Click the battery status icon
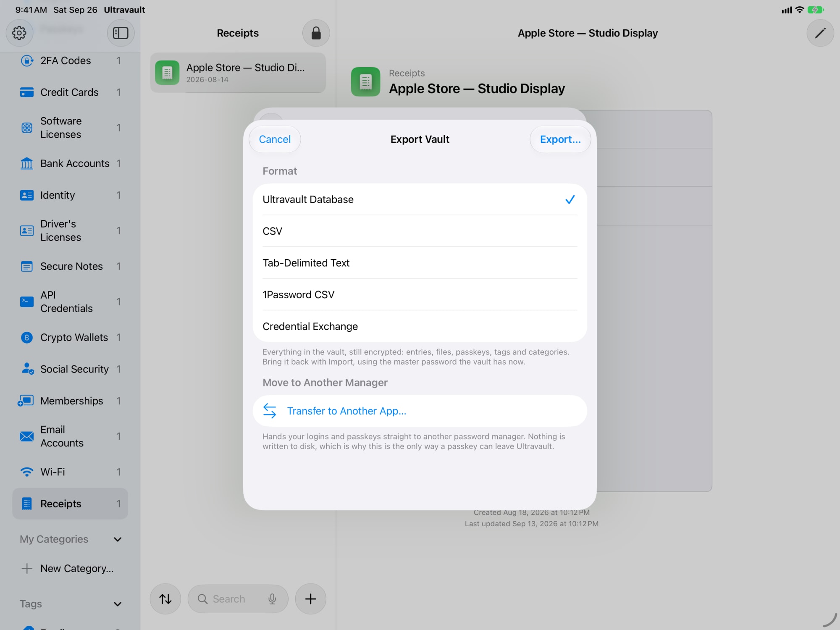The width and height of the screenshot is (840, 630). [x=816, y=10]
